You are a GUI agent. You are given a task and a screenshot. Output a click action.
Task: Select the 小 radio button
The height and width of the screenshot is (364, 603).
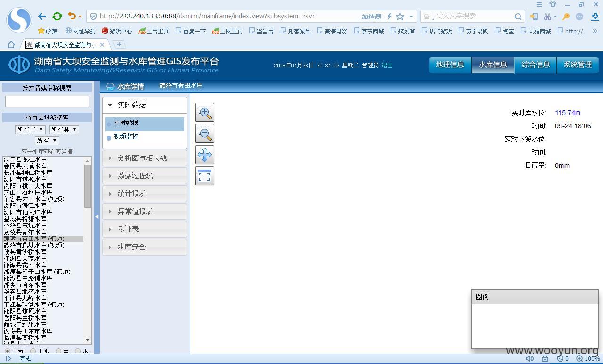click(78, 351)
